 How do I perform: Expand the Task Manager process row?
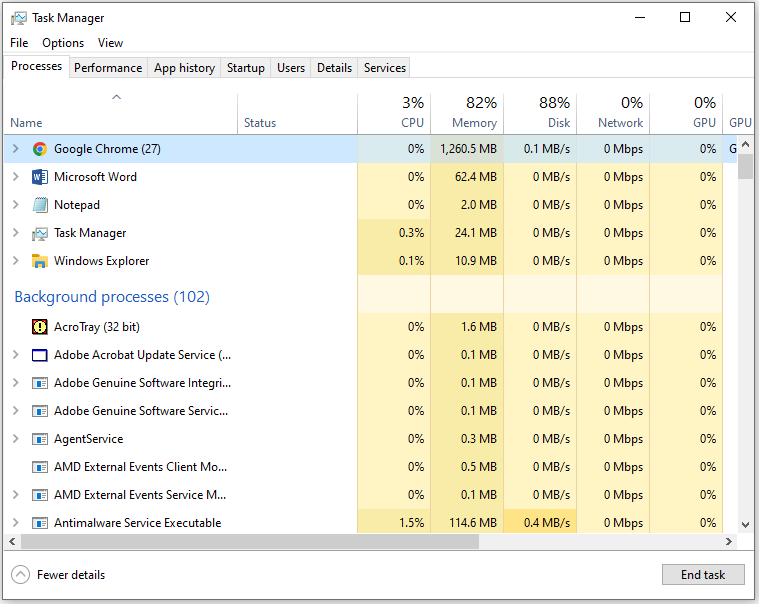click(x=15, y=233)
